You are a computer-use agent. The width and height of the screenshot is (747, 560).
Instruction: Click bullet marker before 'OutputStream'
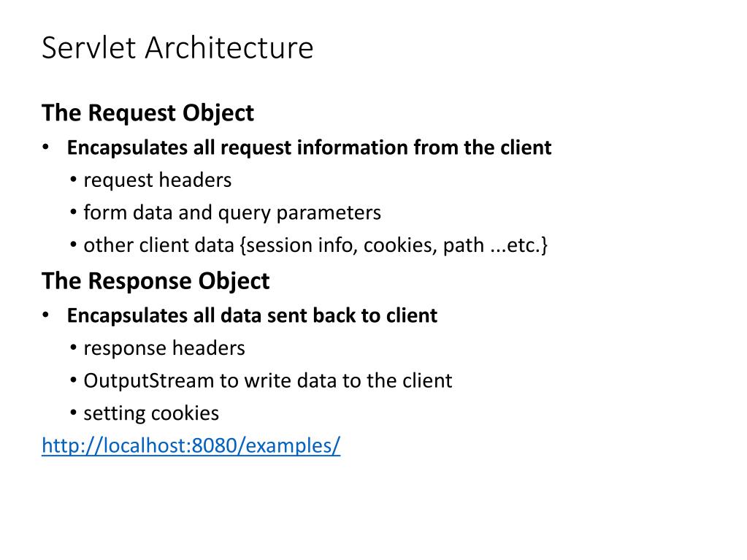(x=75, y=380)
